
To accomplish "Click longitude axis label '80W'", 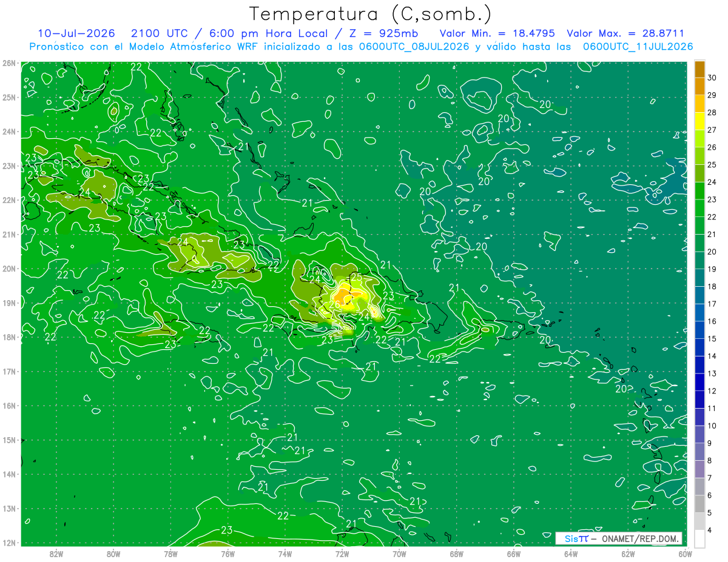I will pyautogui.click(x=113, y=554).
